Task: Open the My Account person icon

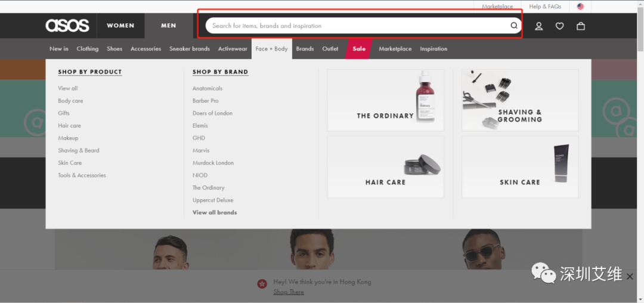Action: click(539, 26)
